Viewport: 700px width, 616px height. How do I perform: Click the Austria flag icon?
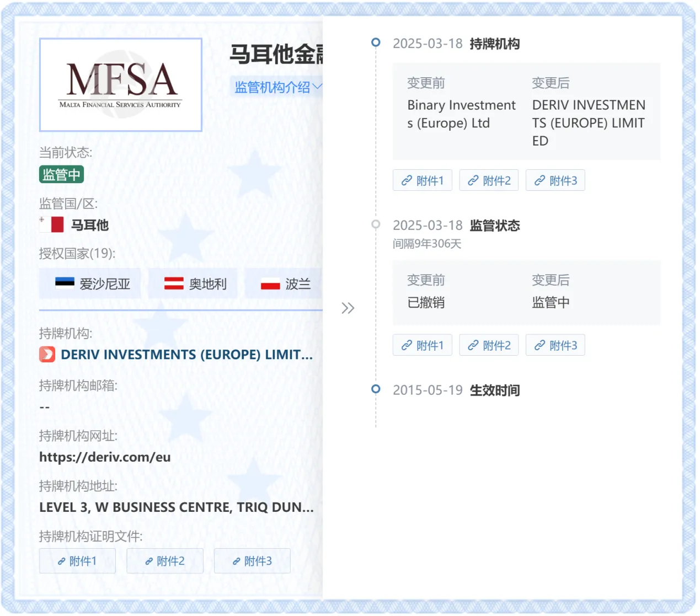pos(174,283)
